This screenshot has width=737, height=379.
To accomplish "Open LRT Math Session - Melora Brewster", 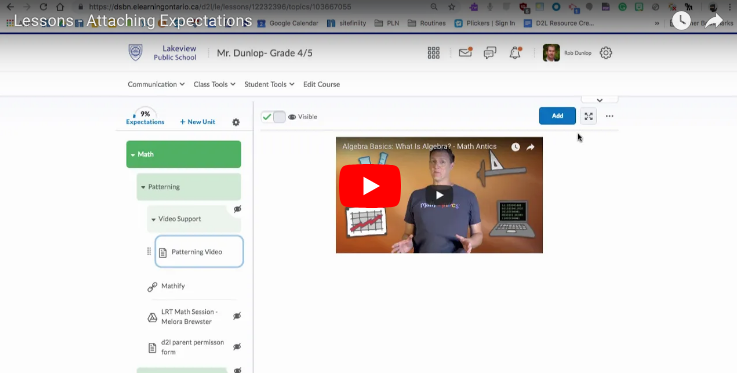I will [189, 316].
